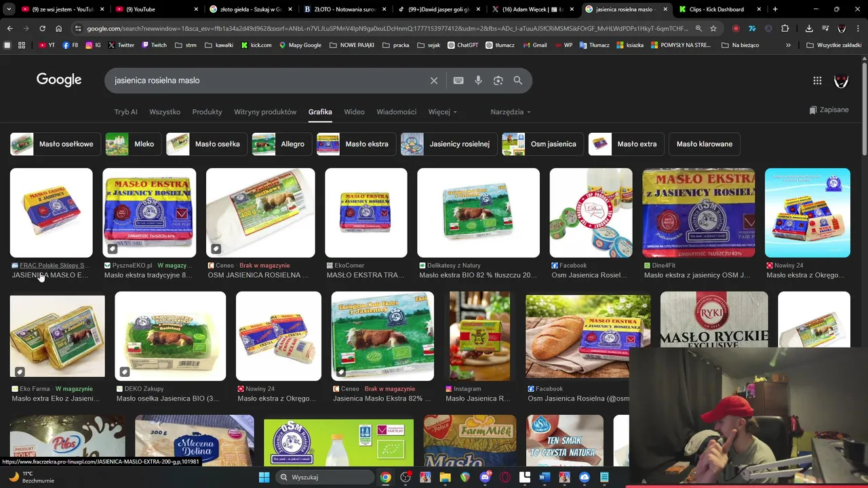The height and width of the screenshot is (488, 868).
Task: Open the Zapisane saved items link
Action: coord(829,110)
